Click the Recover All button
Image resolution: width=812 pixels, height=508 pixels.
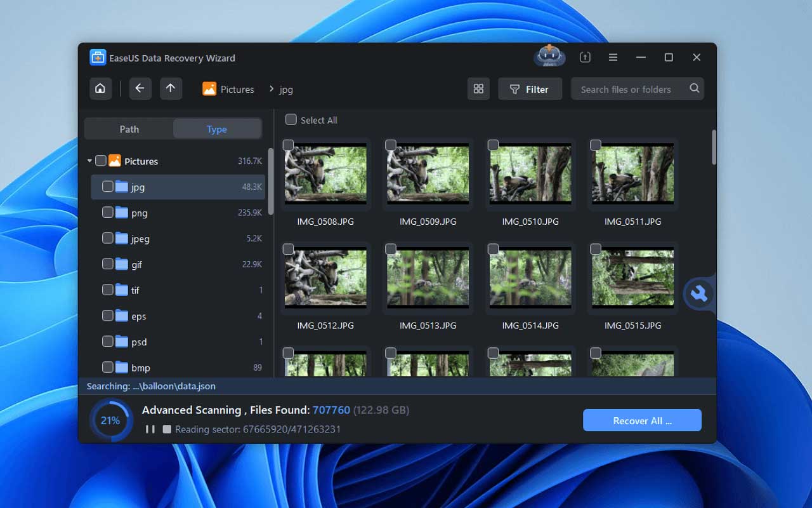(x=642, y=420)
